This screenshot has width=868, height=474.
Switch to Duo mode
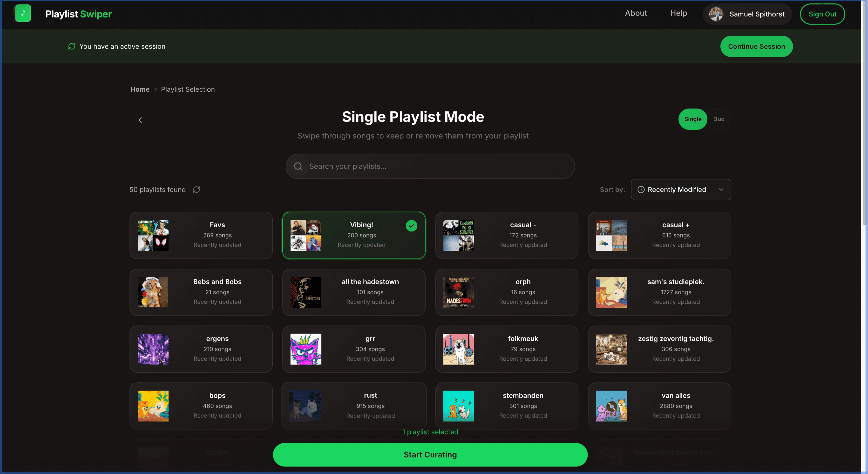tap(719, 119)
